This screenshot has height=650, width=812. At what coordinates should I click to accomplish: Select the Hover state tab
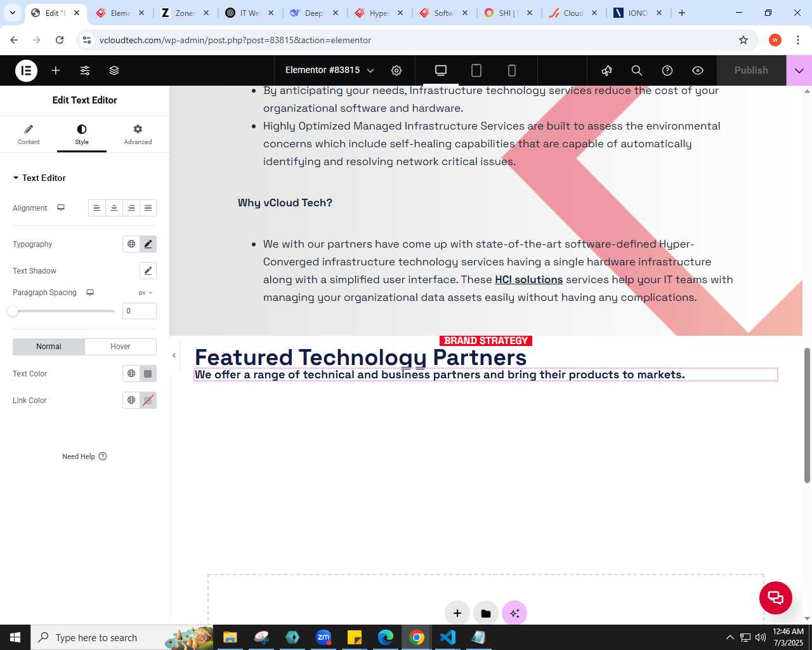[x=121, y=347]
